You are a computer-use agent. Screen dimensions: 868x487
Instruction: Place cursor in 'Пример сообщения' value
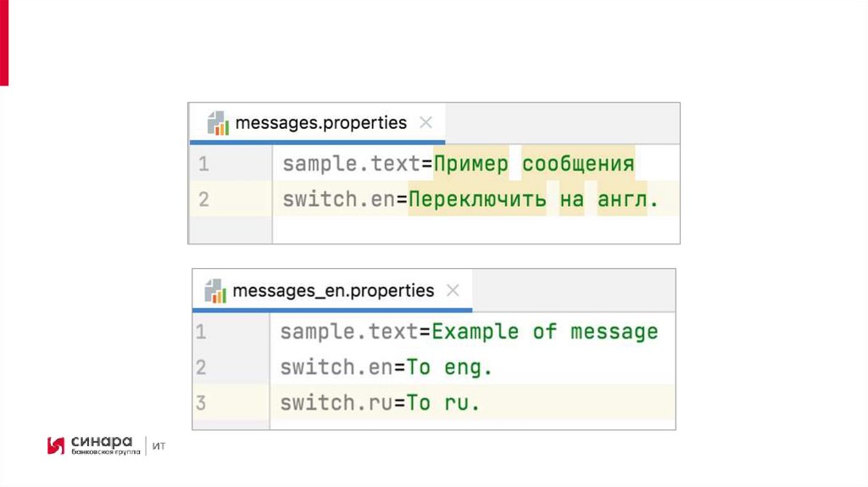(x=534, y=164)
